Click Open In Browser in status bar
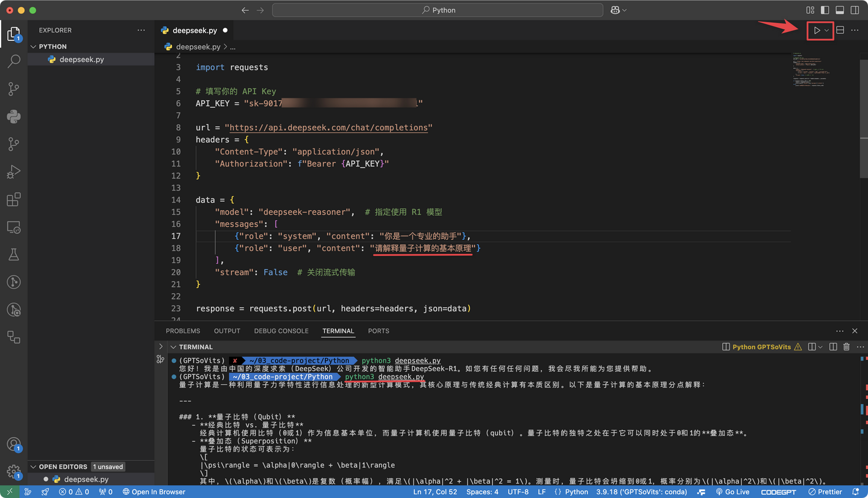 154,491
